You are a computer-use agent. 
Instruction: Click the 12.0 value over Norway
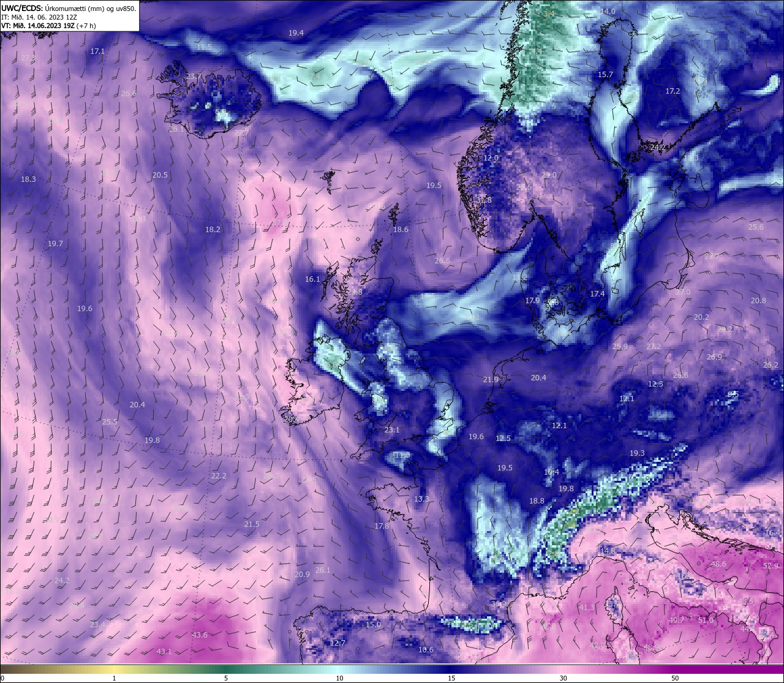491,158
